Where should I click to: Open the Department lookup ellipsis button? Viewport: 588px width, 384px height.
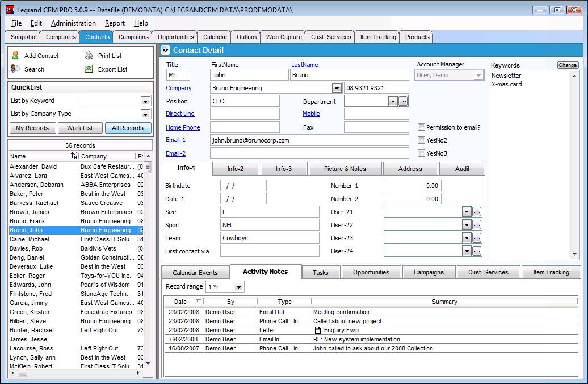(403, 101)
